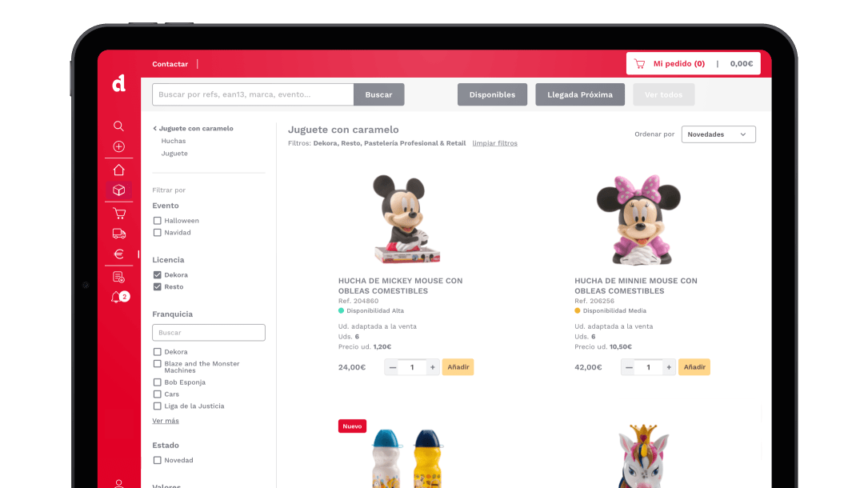868x488 pixels.
Task: Select the Juguete subcategory
Action: point(174,154)
